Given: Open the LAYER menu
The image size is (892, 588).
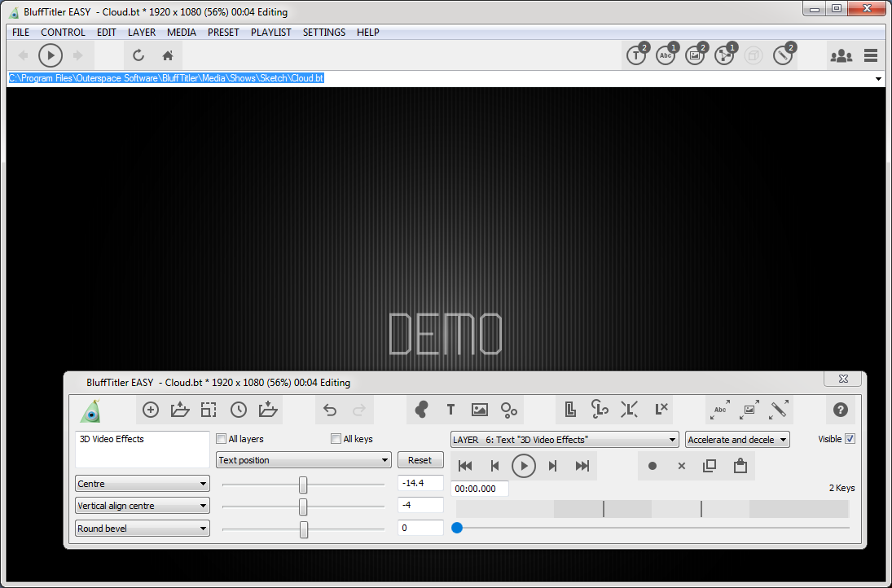Looking at the screenshot, I should [142, 33].
